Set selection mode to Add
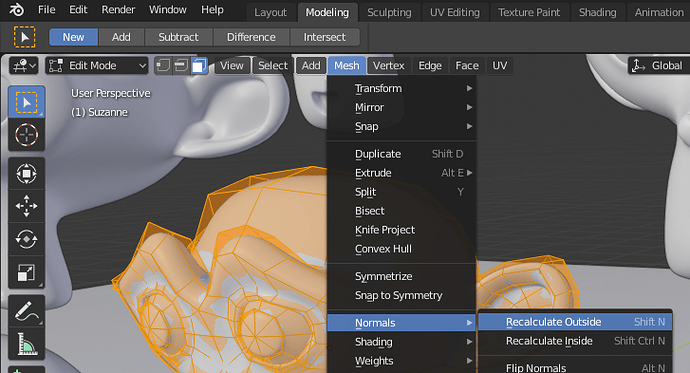This screenshot has width=690, height=373. coord(121,37)
